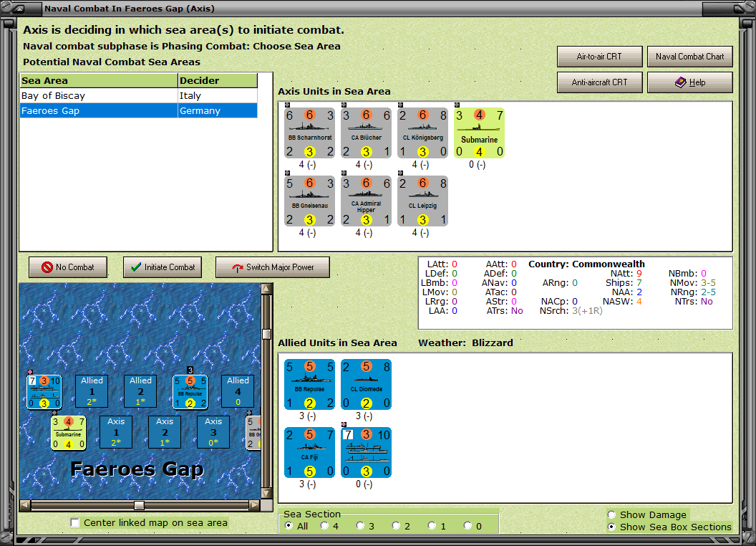Select the Allied convoy counter in units panel
Screen dimensions: 756x546
(366, 453)
